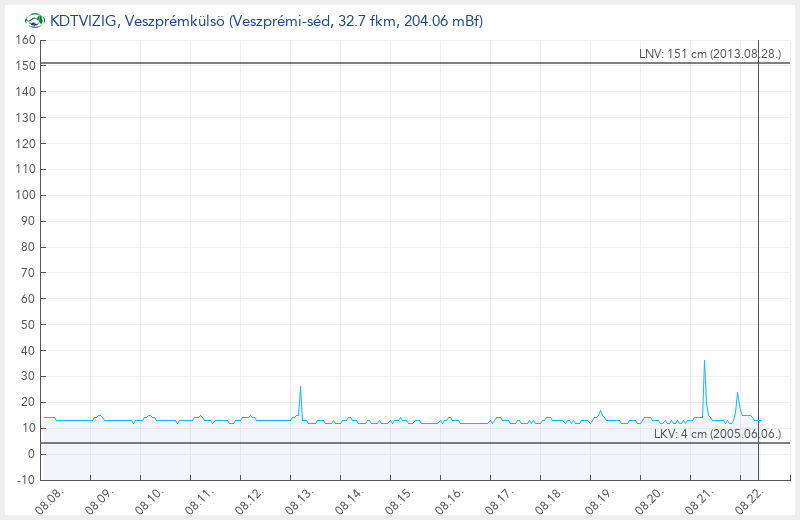Click the 150 y-axis value
This screenshot has width=800, height=520.
pyautogui.click(x=25, y=66)
